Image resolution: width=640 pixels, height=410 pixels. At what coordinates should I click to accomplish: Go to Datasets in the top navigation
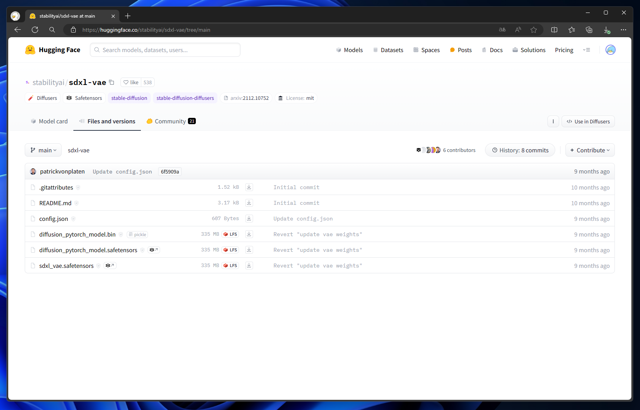(x=388, y=50)
